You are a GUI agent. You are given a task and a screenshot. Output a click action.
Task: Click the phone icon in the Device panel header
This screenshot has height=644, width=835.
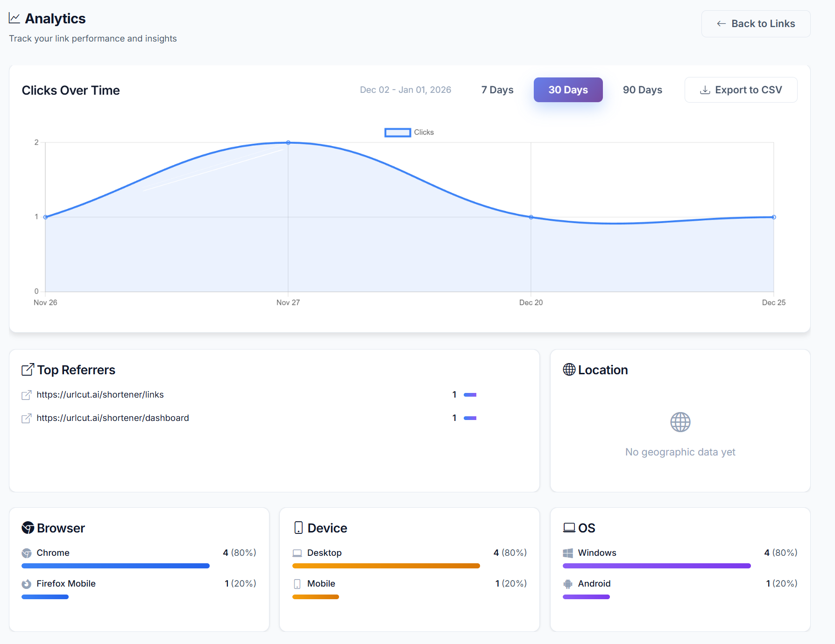(x=297, y=528)
